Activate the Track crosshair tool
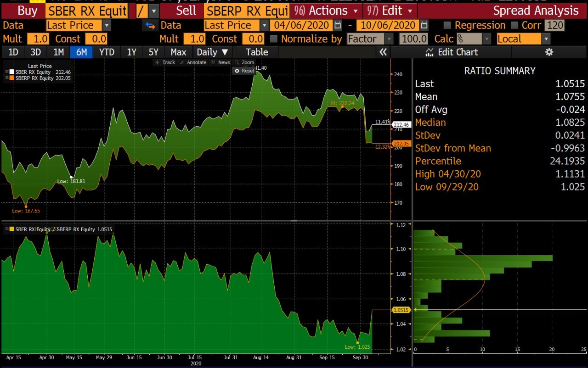Image resolution: width=588 pixels, height=368 pixels. [165, 62]
